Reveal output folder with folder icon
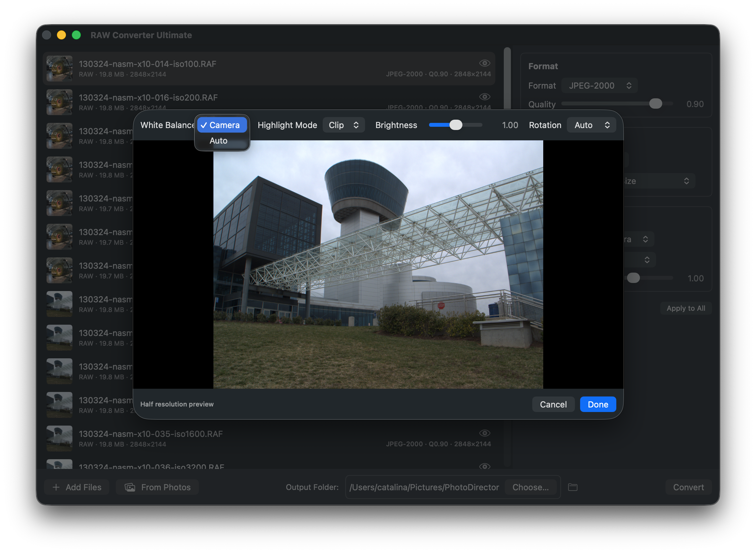This screenshot has height=553, width=756. [573, 487]
